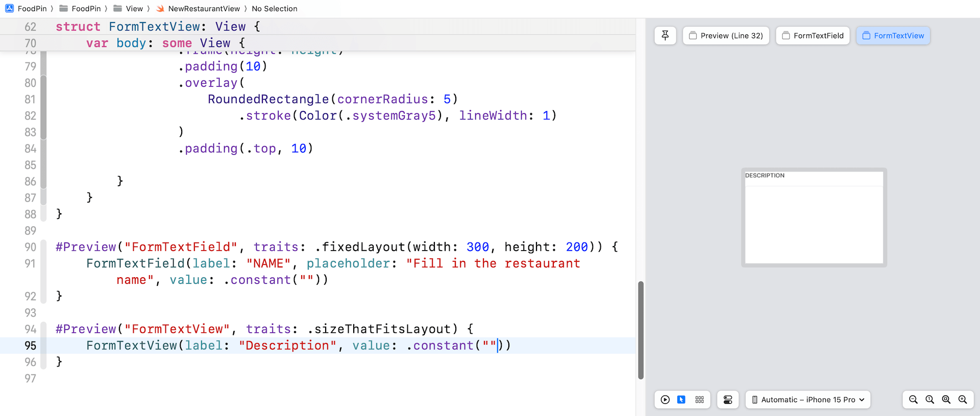Start live preview with play button
Viewport: 980px width, 416px height.
point(665,400)
